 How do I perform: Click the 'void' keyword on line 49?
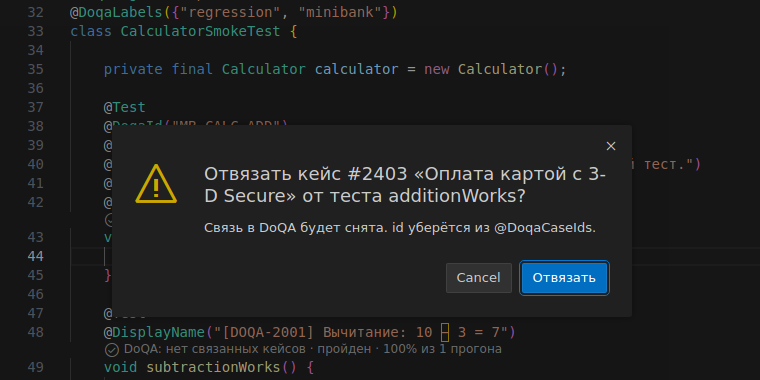coord(120,367)
